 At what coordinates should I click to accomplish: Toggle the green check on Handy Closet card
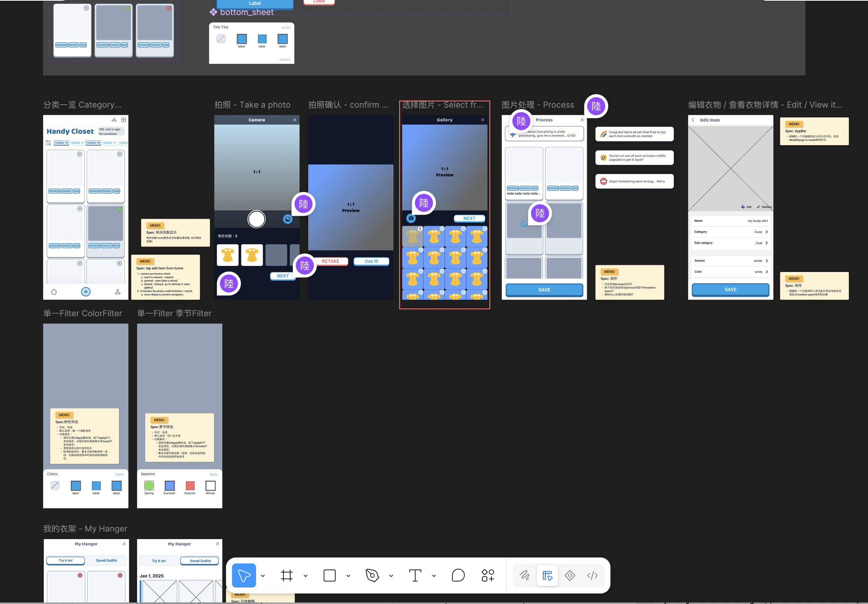pyautogui.click(x=120, y=209)
